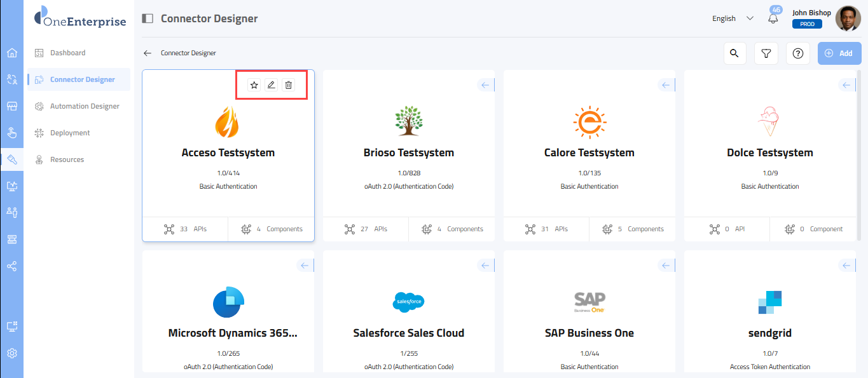Click the help question mark icon

[797, 53]
